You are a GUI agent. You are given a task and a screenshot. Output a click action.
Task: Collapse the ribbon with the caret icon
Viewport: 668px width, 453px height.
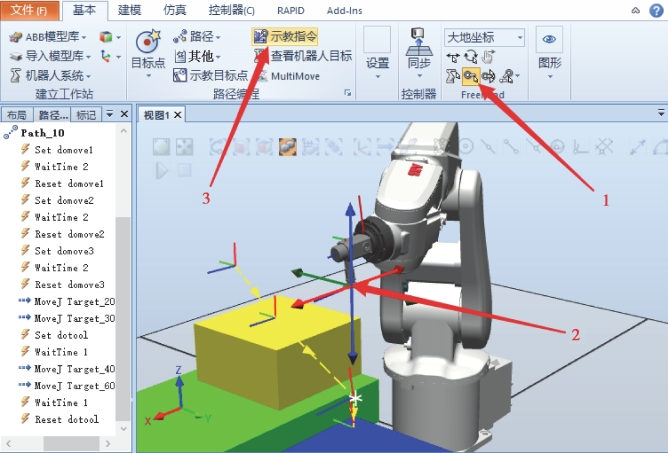(x=636, y=10)
